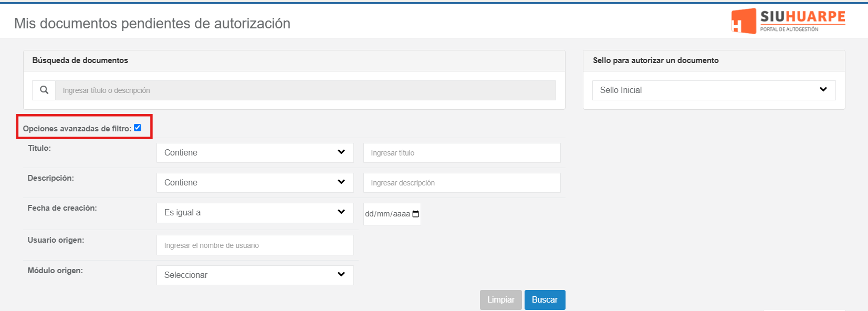Viewport: 868px width, 311px height.
Task: Click into the Ingresar título field
Action: [x=462, y=153]
